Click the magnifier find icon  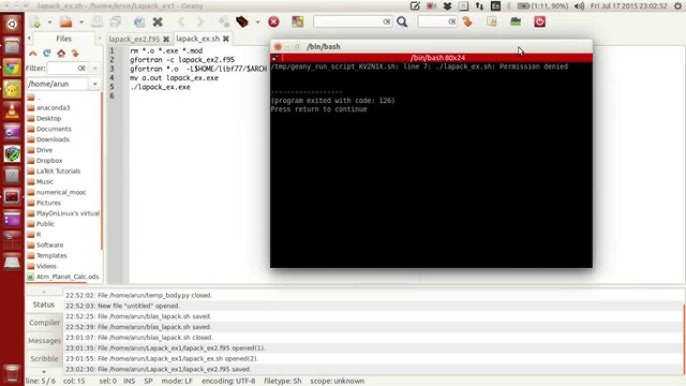402,22
